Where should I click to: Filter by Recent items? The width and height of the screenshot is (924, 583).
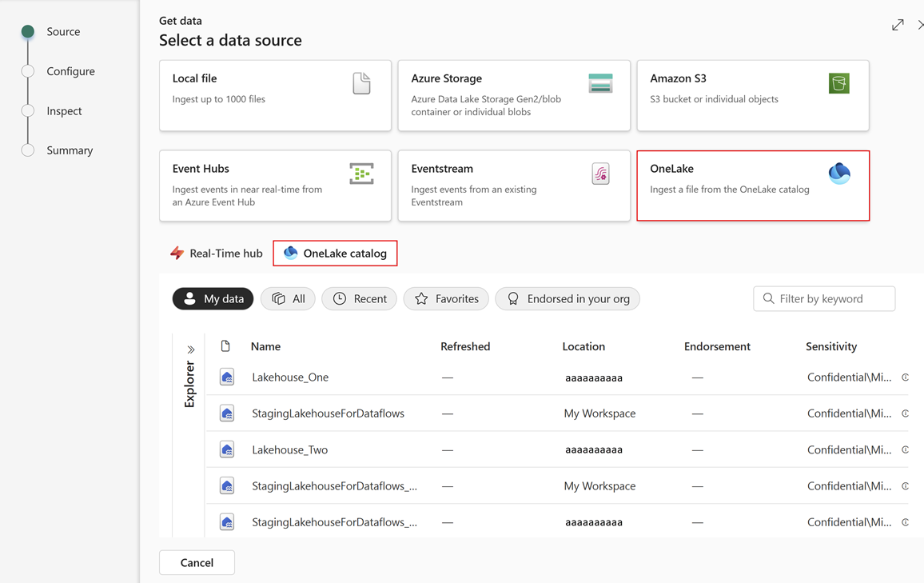(x=360, y=299)
